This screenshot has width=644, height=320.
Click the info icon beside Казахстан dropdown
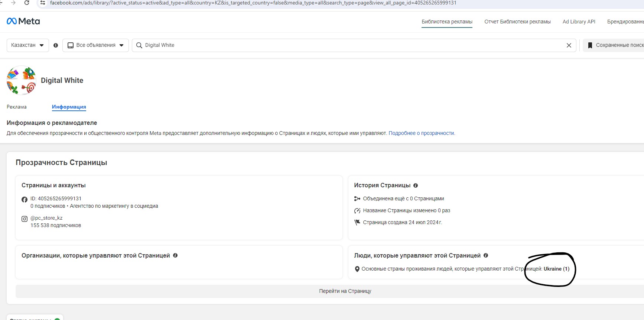(x=56, y=45)
